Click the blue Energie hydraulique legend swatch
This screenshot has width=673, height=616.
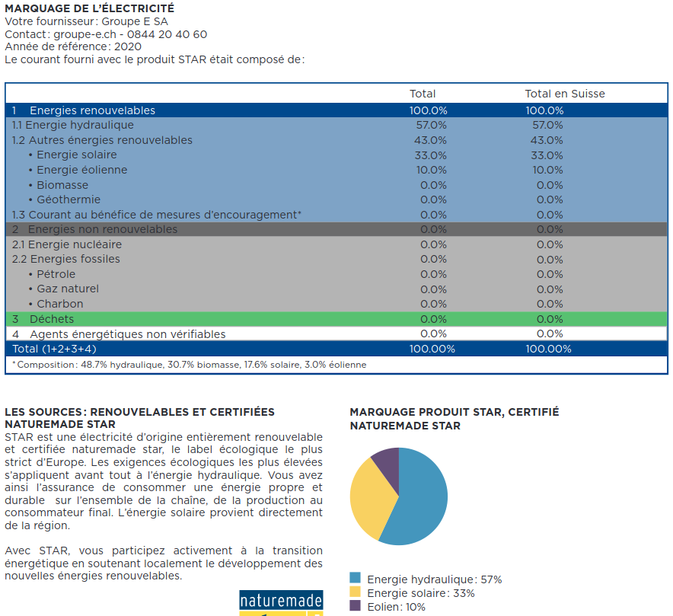click(355, 577)
